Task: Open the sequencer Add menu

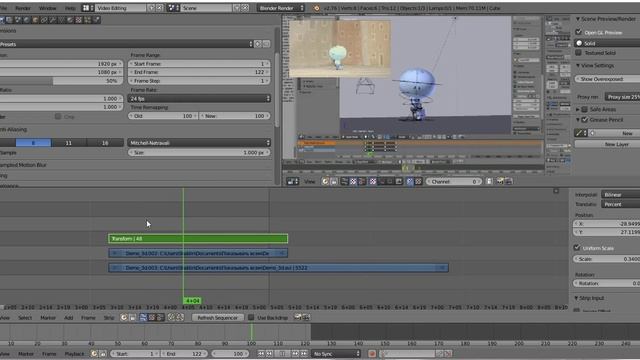Action: pyautogui.click(x=69, y=318)
